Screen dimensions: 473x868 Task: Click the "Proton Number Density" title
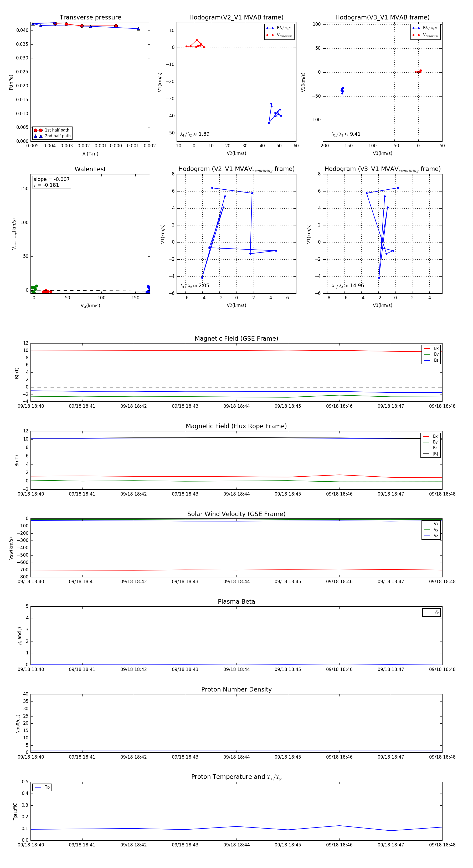pyautogui.click(x=236, y=689)
